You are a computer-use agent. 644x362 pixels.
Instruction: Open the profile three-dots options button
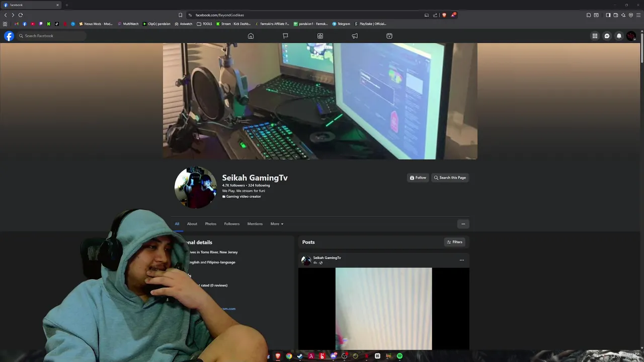[463, 224]
